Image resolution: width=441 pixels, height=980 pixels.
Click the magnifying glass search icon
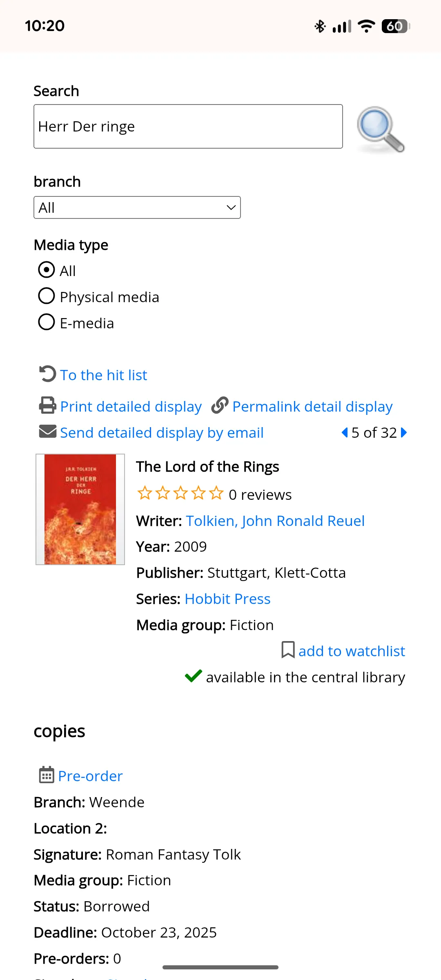(x=380, y=130)
